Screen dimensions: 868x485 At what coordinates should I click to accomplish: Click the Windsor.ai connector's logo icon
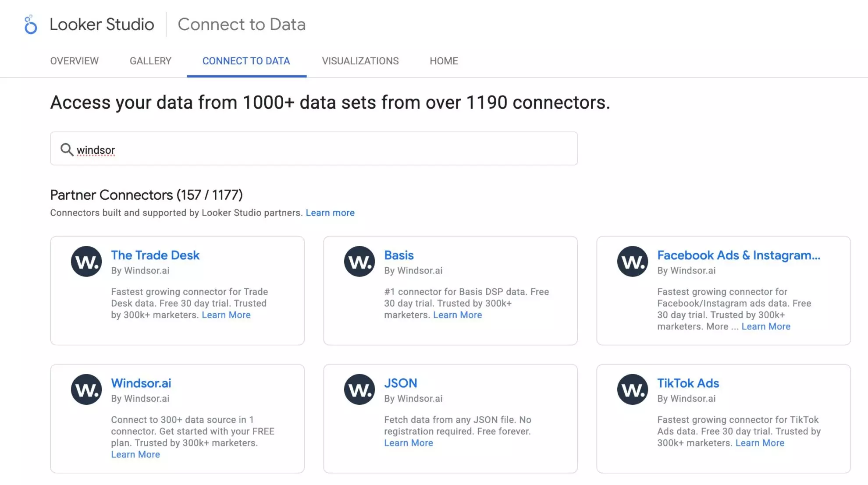point(86,389)
